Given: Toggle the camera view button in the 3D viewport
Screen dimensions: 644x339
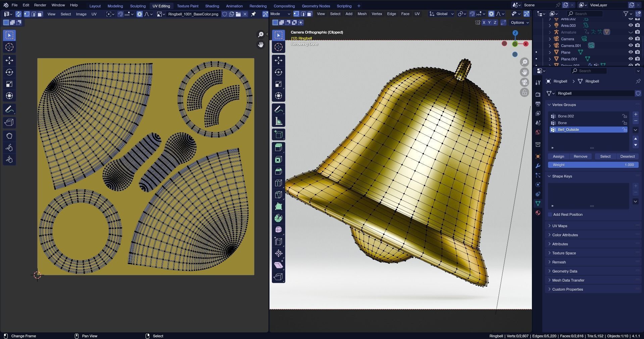Looking at the screenshot, I should (x=525, y=82).
